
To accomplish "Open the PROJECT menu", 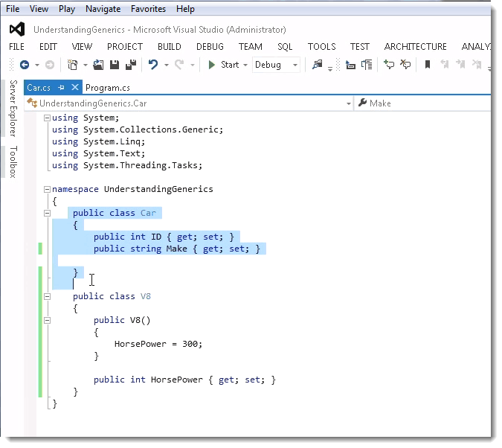I will tap(125, 47).
